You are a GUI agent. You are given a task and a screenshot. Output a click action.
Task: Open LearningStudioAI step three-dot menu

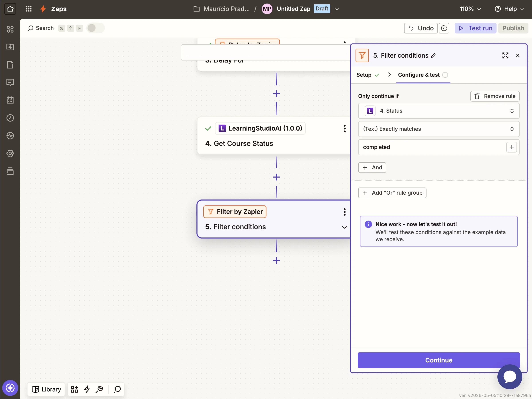click(344, 128)
